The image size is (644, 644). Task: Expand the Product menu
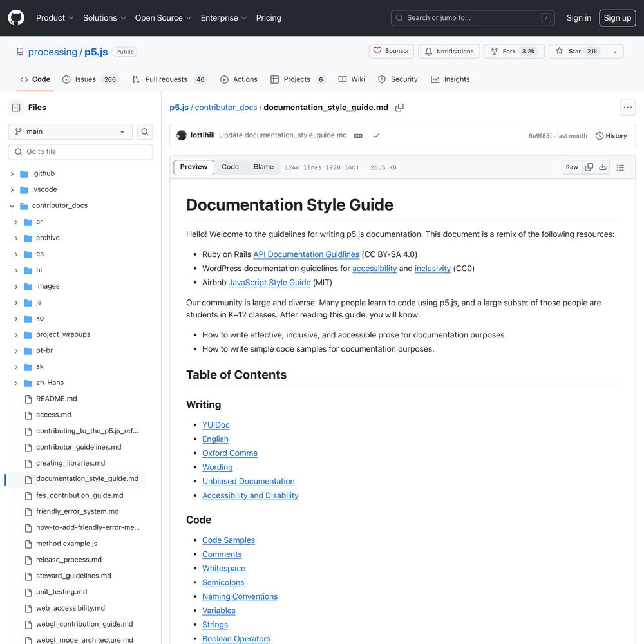55,18
